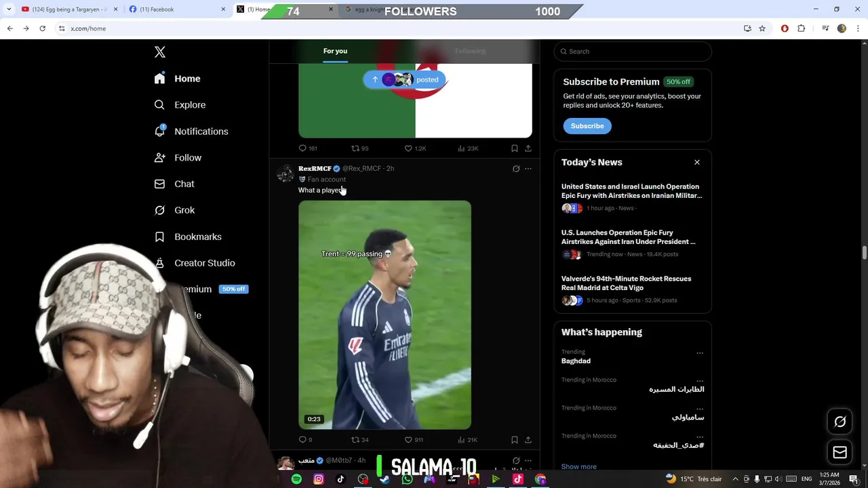View analytics of RexRMCF post 21K
This screenshot has height=488, width=868.
(468, 440)
